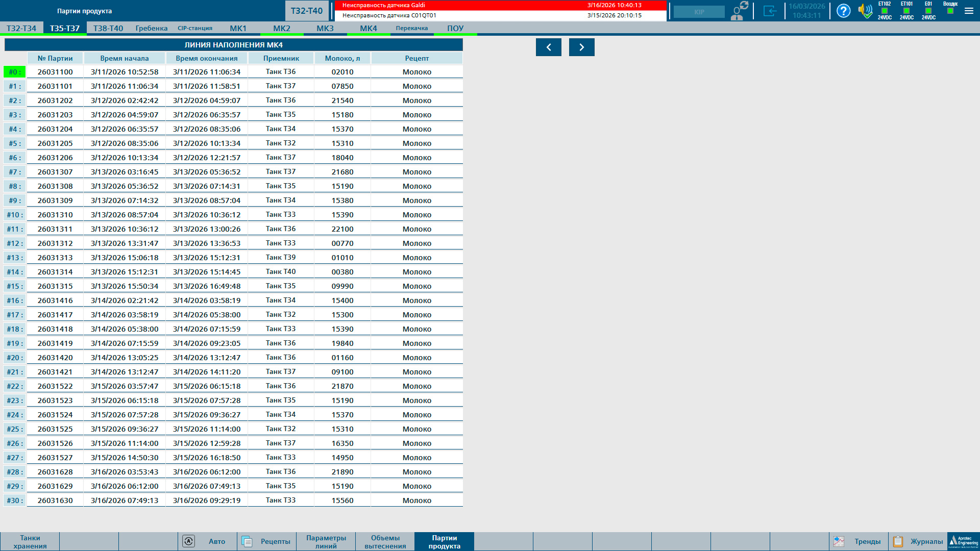Click the Время начала column header
The image size is (980, 551).
[x=125, y=58]
